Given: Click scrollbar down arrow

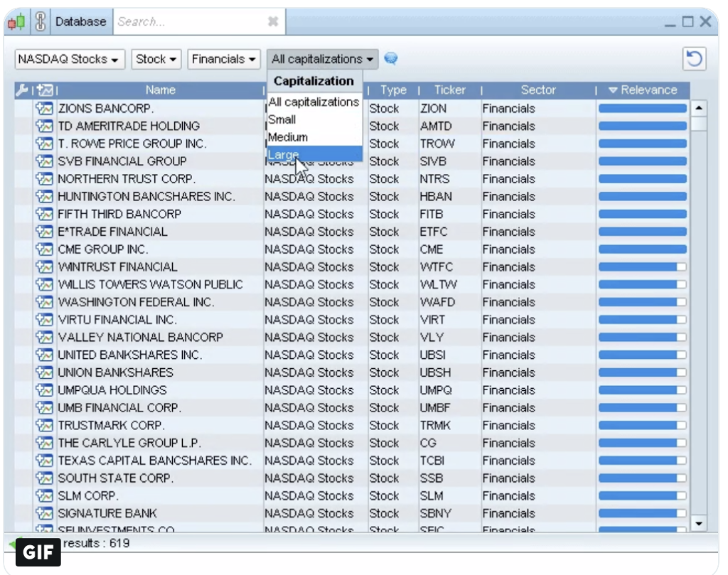Looking at the screenshot, I should pyautogui.click(x=699, y=524).
